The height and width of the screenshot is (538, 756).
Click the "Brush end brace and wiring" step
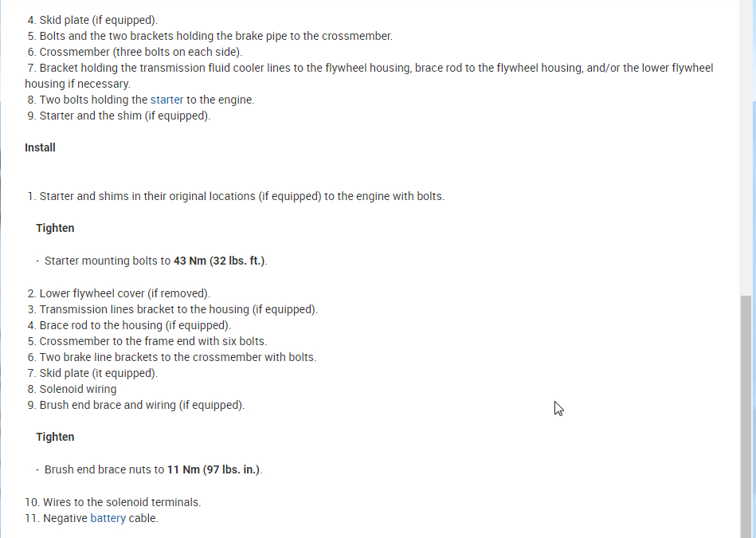tap(142, 405)
